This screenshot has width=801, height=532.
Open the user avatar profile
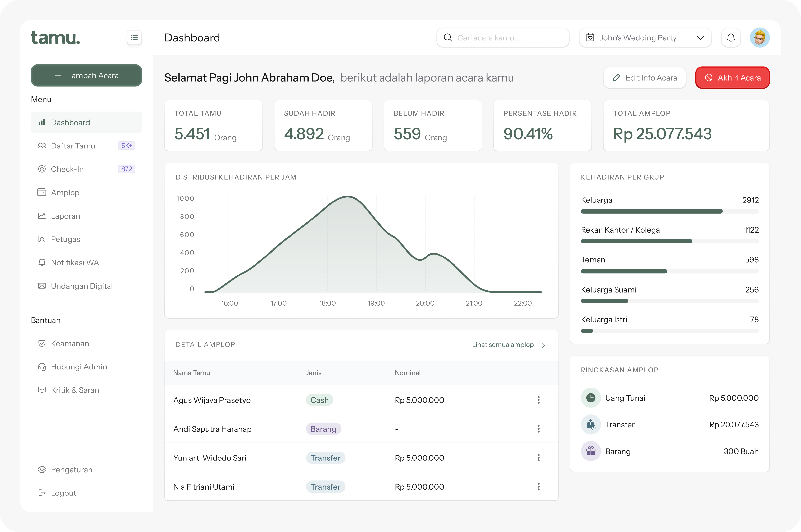click(760, 38)
